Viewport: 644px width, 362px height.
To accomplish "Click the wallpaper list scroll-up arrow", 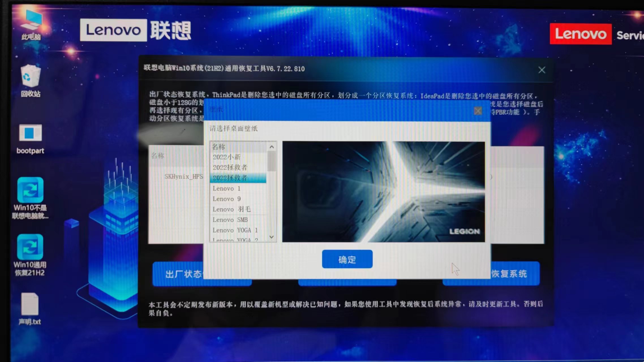I will (x=272, y=147).
